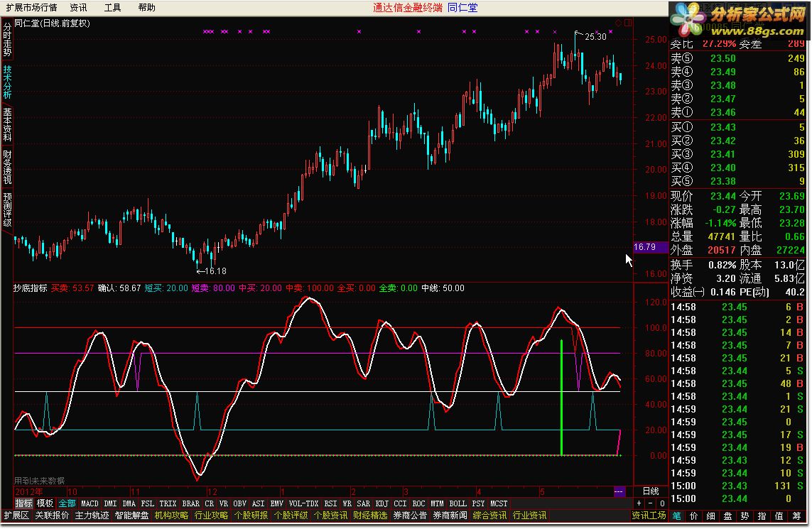Open the 个股资讯 link
This screenshot has width=812, height=529.
pyautogui.click(x=330, y=516)
